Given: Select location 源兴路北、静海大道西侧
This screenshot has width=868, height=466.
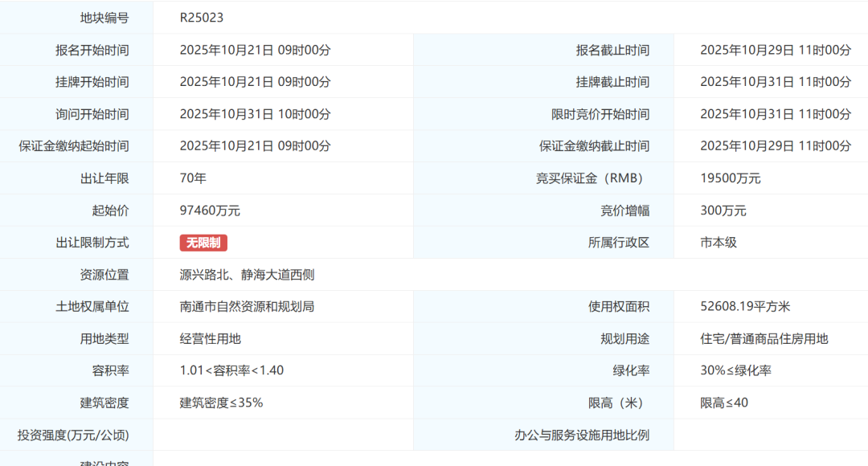Looking at the screenshot, I should pos(247,275).
